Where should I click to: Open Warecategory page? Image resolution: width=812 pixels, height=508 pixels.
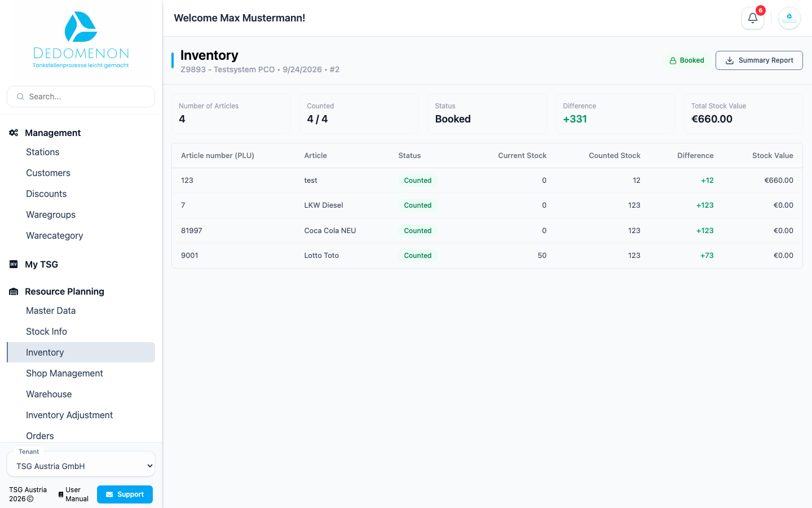55,235
